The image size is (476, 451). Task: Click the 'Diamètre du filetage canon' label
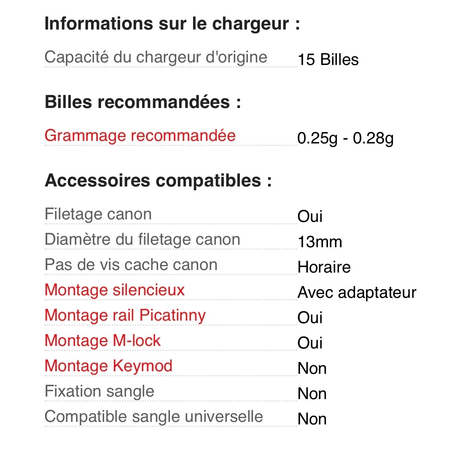click(x=143, y=240)
